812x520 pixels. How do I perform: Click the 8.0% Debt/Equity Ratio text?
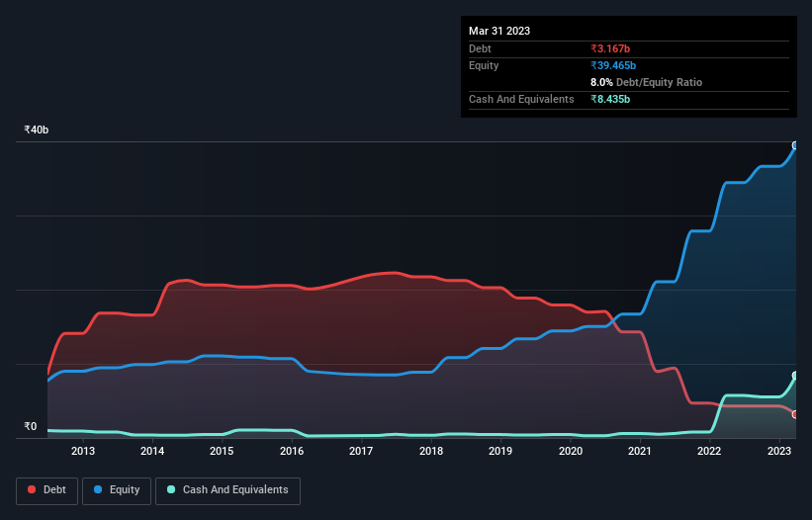click(x=646, y=82)
